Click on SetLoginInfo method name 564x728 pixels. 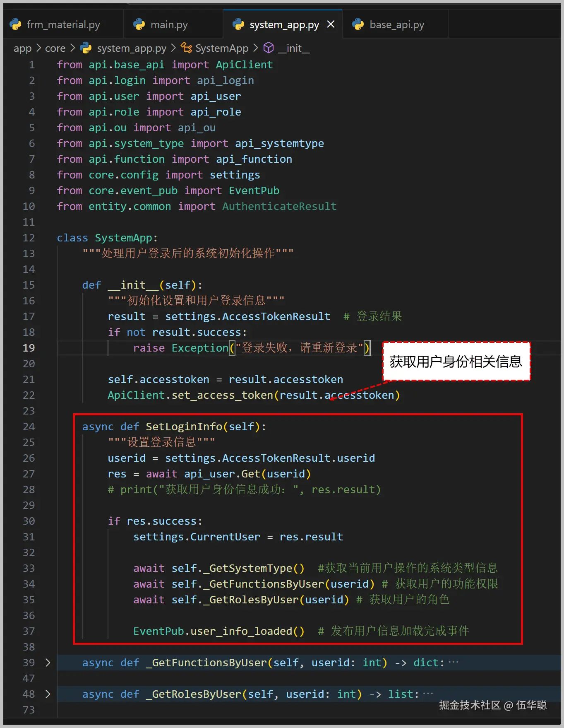pos(184,427)
